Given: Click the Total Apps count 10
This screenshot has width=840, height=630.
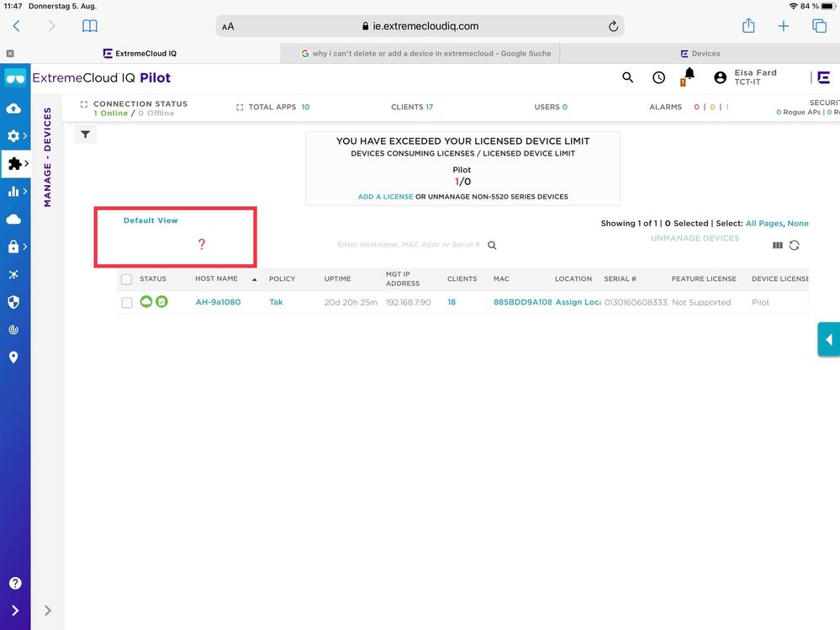Looking at the screenshot, I should 305,107.
